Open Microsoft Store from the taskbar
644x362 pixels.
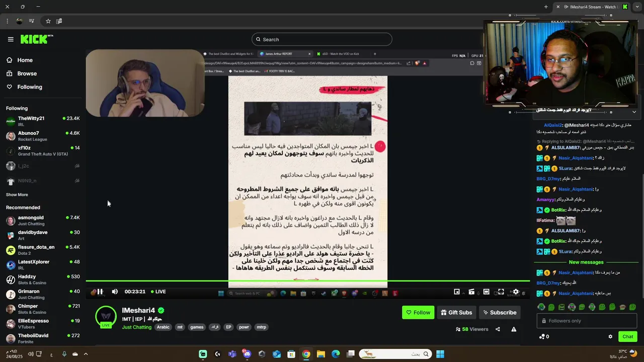[x=291, y=354]
